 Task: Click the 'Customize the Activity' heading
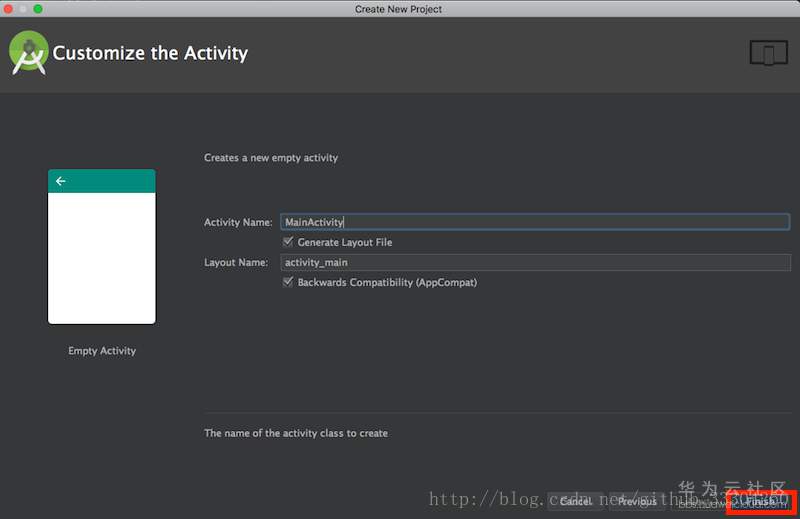point(151,53)
